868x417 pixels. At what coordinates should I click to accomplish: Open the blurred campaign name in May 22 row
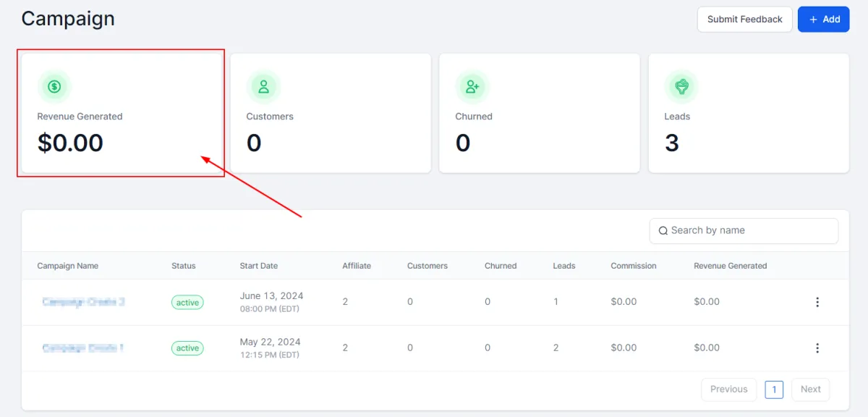click(x=82, y=348)
